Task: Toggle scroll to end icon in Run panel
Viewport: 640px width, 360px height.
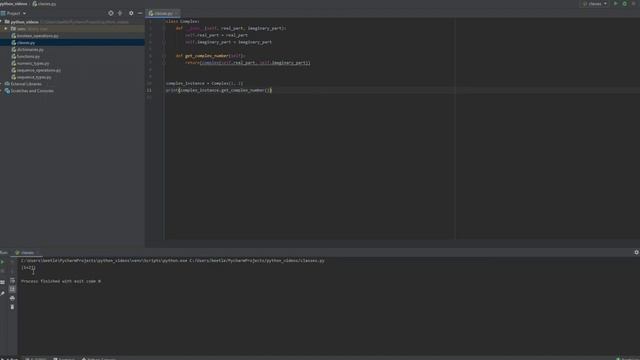Action: (12, 289)
